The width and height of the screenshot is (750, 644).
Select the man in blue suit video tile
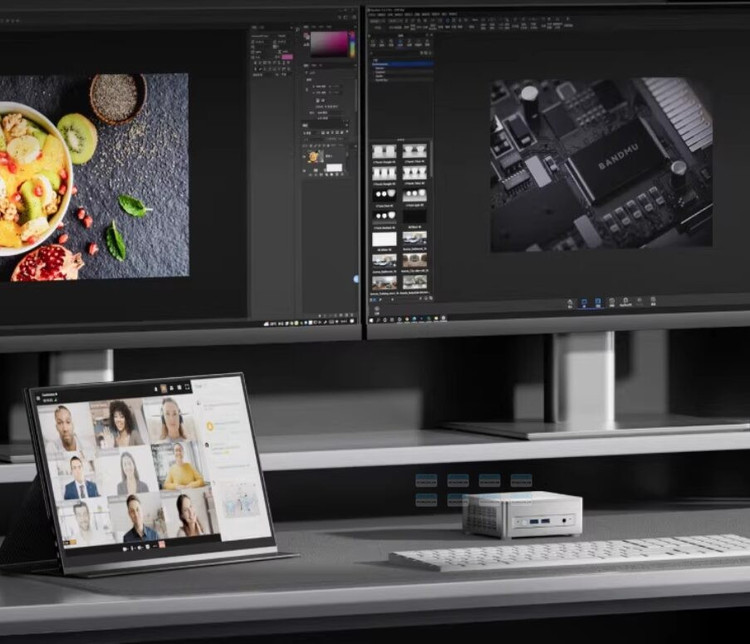(x=80, y=477)
